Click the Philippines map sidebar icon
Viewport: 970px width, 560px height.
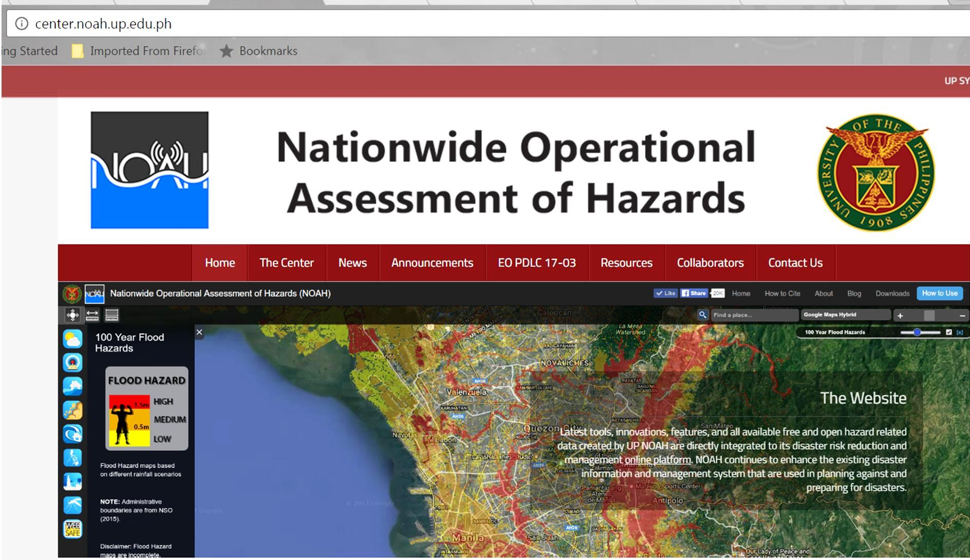(72, 457)
